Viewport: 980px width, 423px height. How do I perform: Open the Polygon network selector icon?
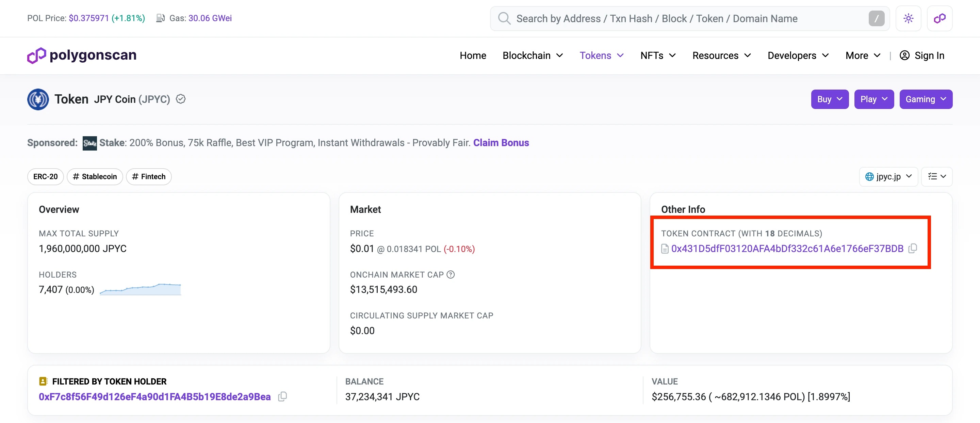click(939, 18)
